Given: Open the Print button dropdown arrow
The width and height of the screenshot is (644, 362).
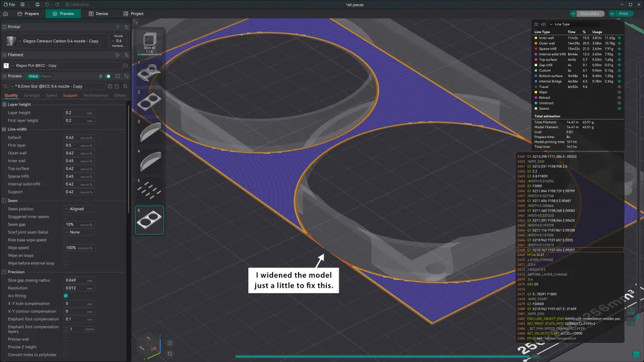Looking at the screenshot, I should pos(612,13).
